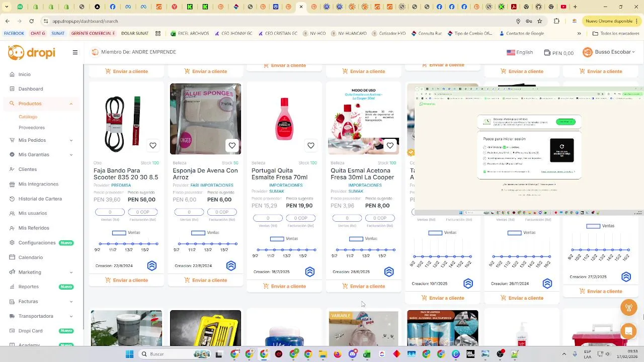Click verified badge on Esponja De Avena card
The image size is (644, 362).
coord(231,265)
